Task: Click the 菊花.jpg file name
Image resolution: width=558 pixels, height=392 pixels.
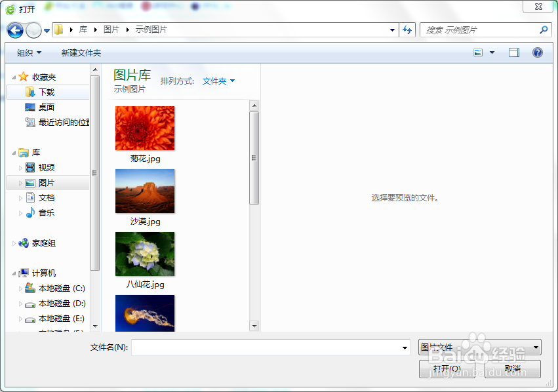Action: (x=145, y=159)
